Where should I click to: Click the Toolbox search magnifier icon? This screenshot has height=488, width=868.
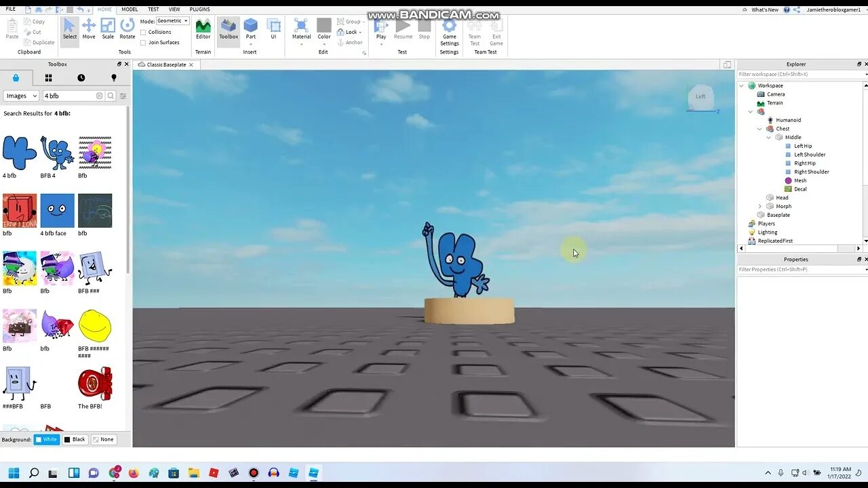(111, 96)
